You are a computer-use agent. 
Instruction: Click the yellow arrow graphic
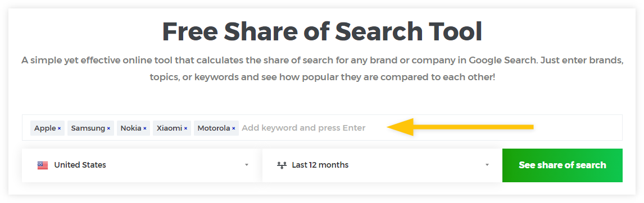tap(460, 127)
